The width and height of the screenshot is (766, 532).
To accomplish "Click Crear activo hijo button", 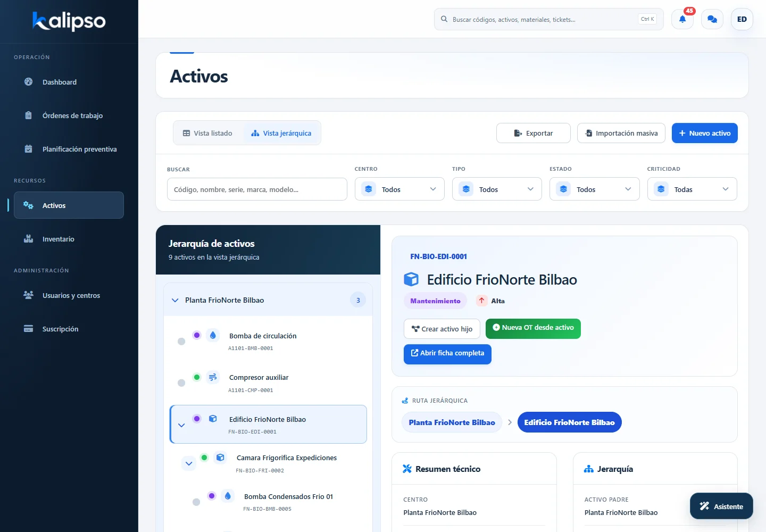I will pos(442,329).
